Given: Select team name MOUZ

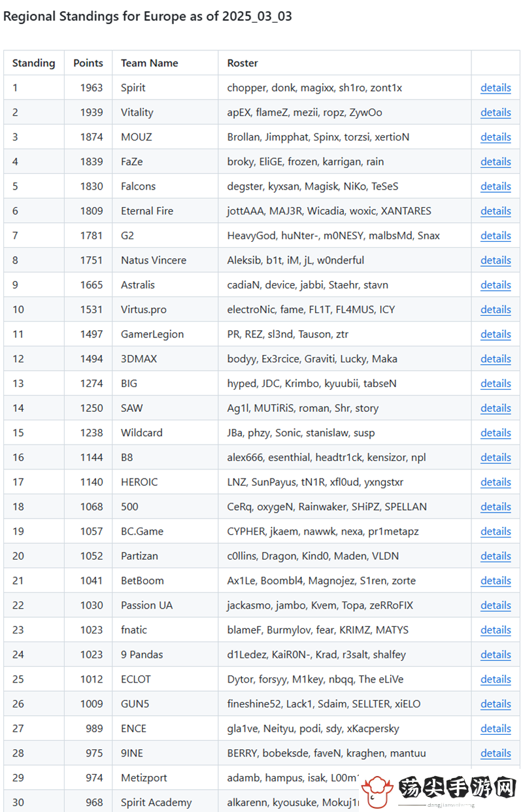Looking at the screenshot, I should [135, 137].
